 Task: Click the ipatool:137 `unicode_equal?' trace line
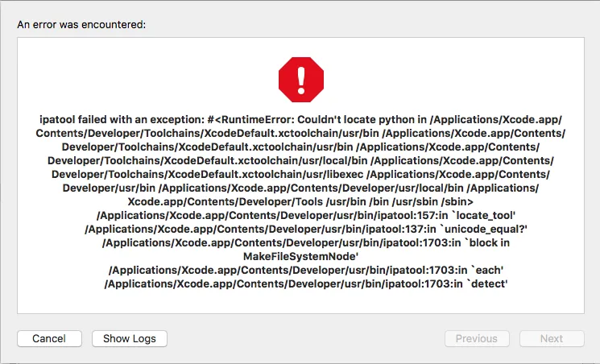pos(300,229)
